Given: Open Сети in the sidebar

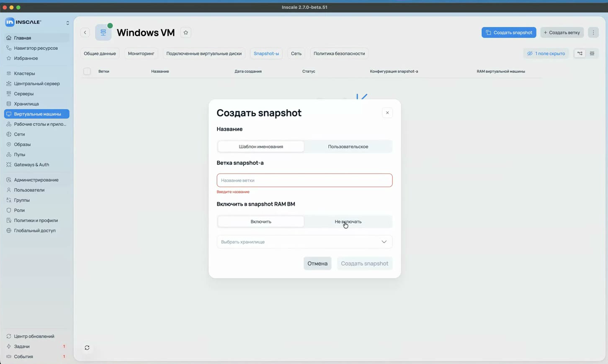Looking at the screenshot, I should (37, 134).
